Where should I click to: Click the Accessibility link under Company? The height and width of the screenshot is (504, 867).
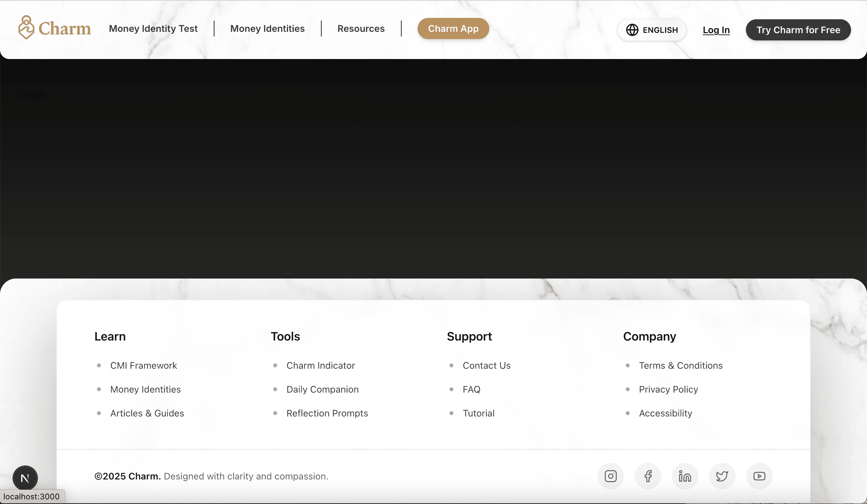point(665,413)
